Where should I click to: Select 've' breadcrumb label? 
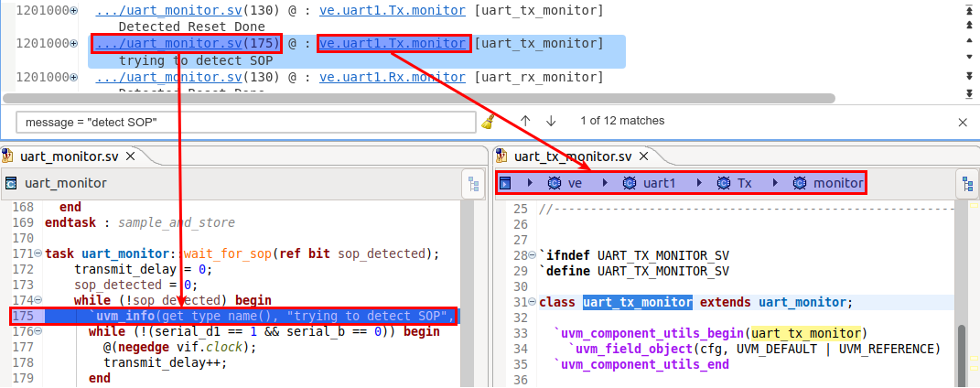tap(575, 184)
